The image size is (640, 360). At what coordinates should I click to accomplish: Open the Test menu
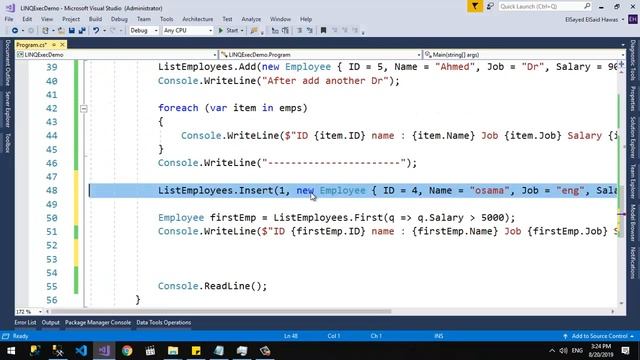pyautogui.click(x=227, y=19)
